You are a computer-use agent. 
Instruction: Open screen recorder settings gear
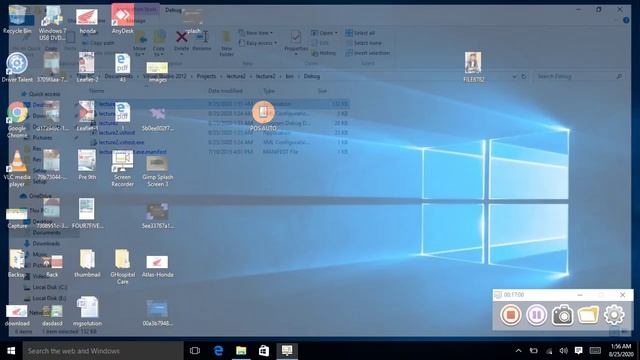(x=614, y=315)
